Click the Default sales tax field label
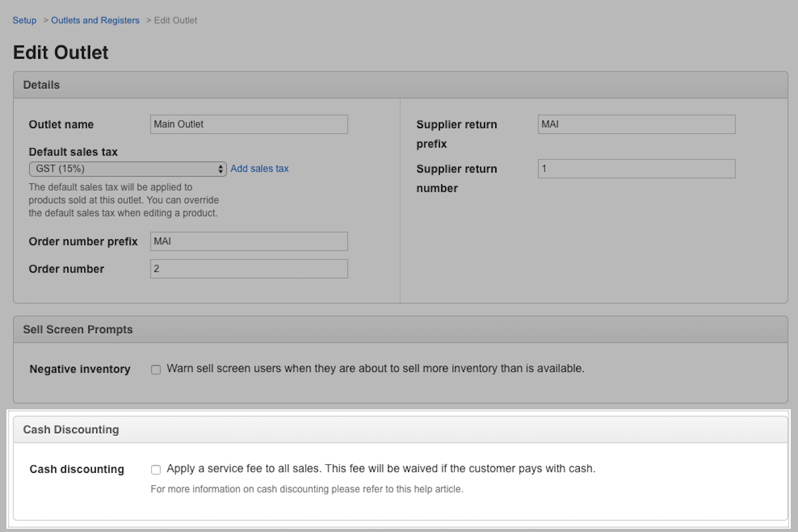 tap(73, 152)
